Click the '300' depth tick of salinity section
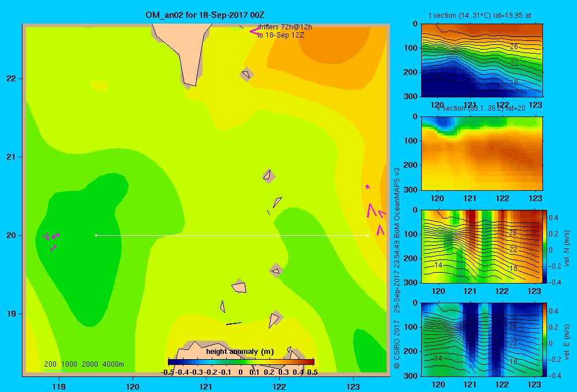This screenshot has height=392, width=577. coord(410,190)
